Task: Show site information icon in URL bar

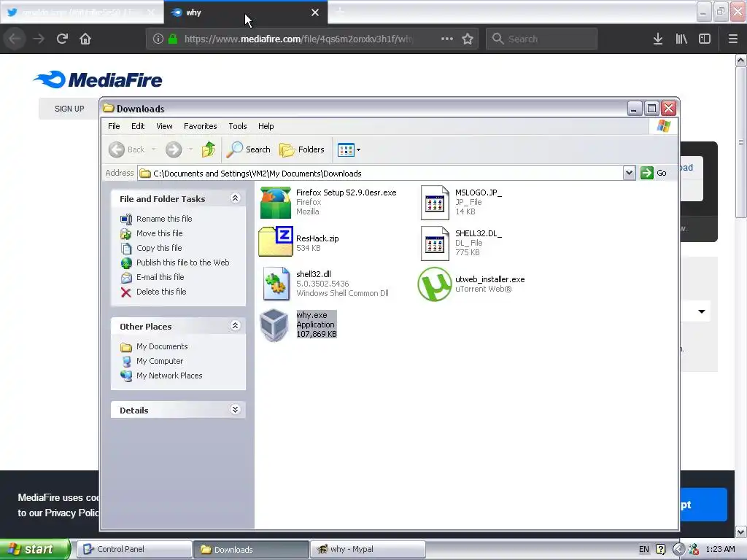Action: pyautogui.click(x=158, y=39)
